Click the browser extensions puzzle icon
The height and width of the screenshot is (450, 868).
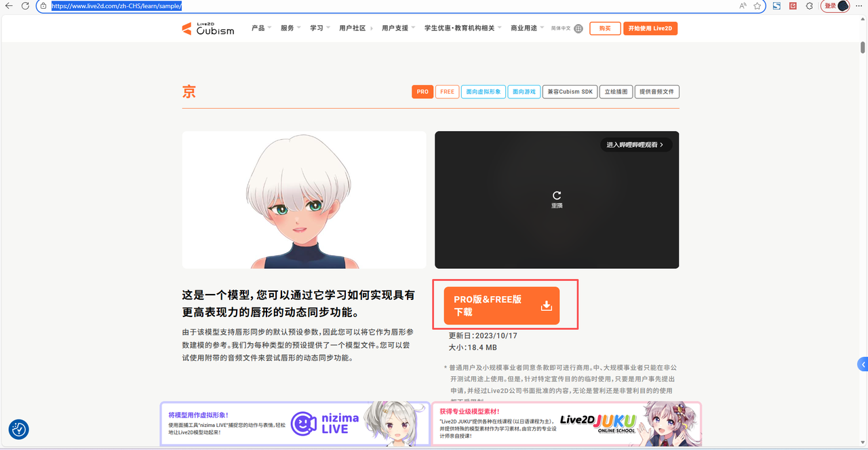point(809,6)
